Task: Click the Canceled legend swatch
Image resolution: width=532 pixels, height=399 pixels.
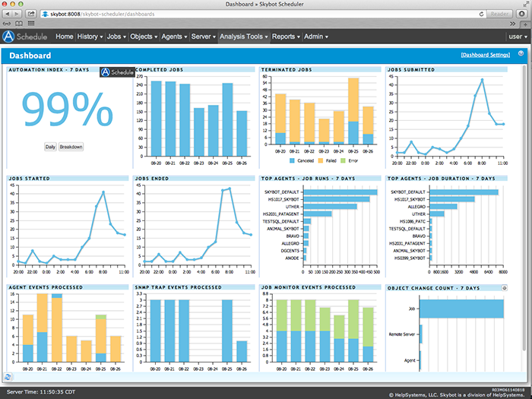Action: coord(292,160)
